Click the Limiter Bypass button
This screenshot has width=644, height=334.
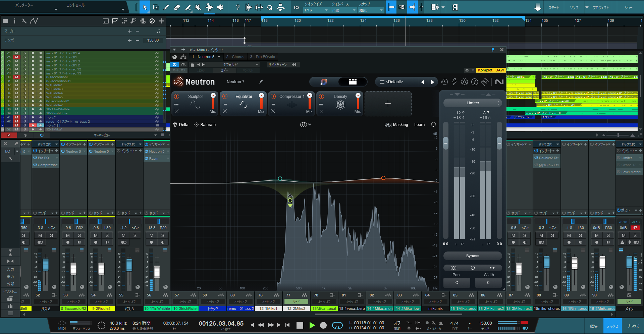click(x=473, y=256)
